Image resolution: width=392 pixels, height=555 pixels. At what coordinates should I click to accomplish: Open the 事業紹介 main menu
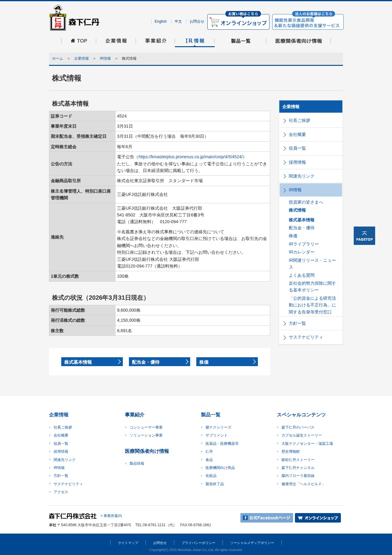156,41
